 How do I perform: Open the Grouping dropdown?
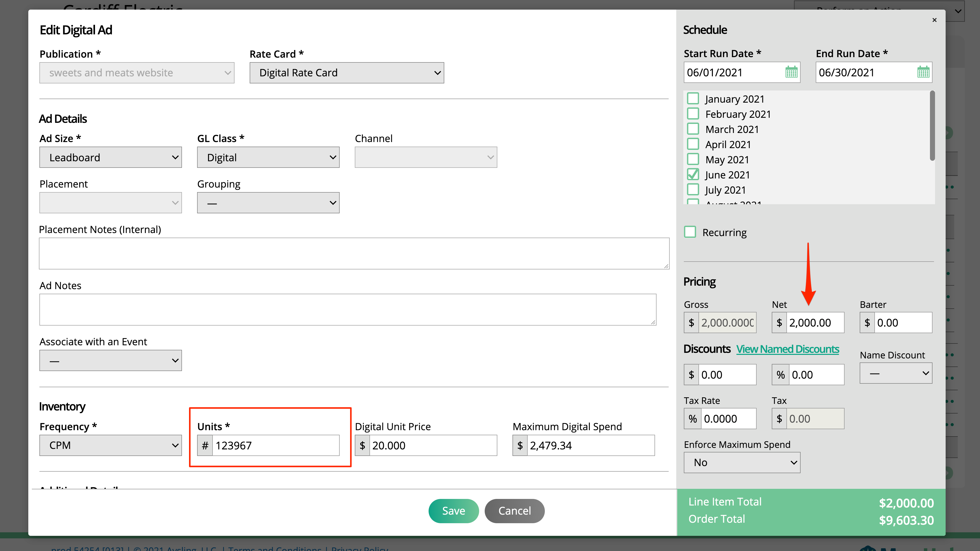point(268,203)
